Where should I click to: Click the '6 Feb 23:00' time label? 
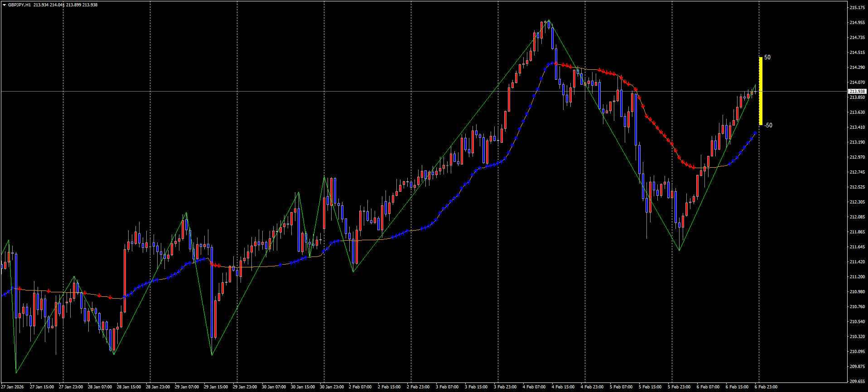click(x=766, y=387)
